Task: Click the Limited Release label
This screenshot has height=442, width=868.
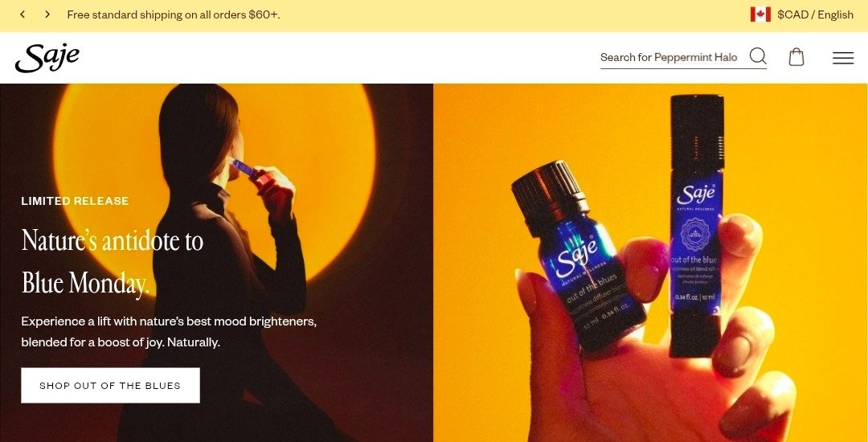Action: tap(75, 202)
